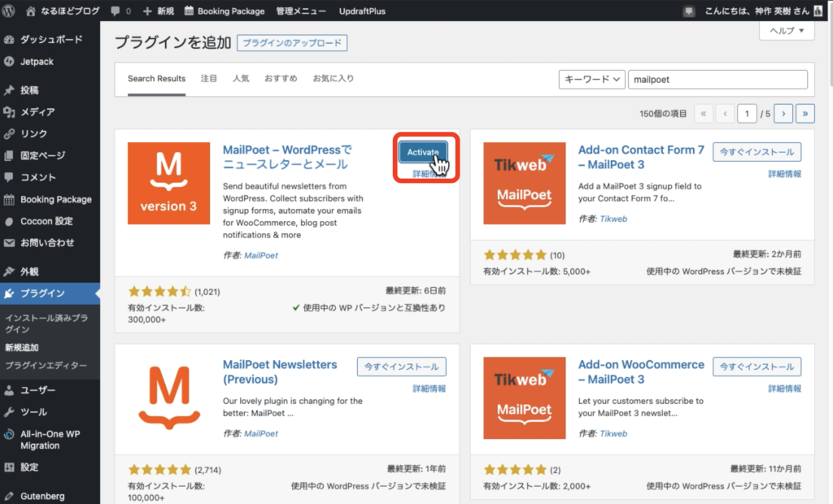Click the envelope icon next to お問い合わせ
Image resolution: width=833 pixels, height=504 pixels.
9,243
